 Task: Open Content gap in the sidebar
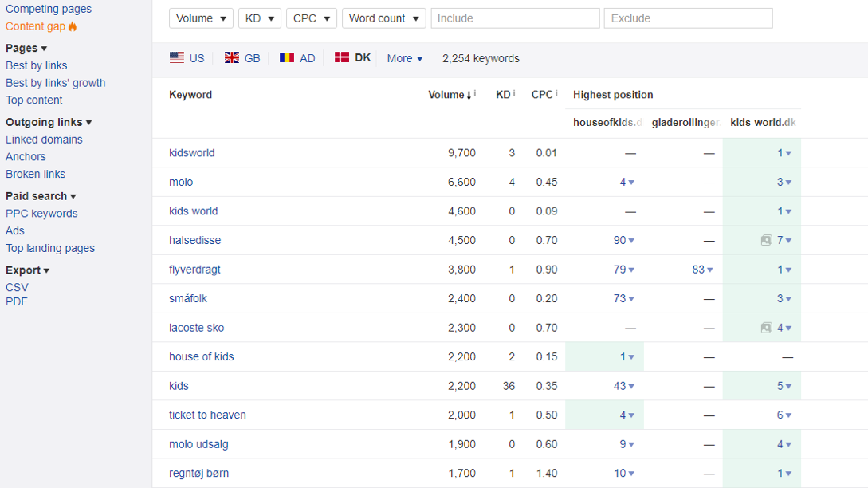tap(36, 26)
